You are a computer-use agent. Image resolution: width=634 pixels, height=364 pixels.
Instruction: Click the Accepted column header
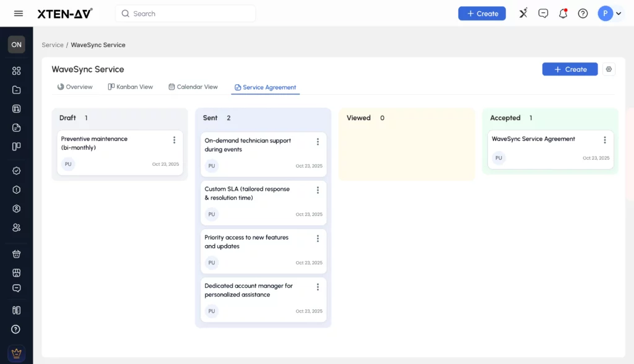click(505, 118)
